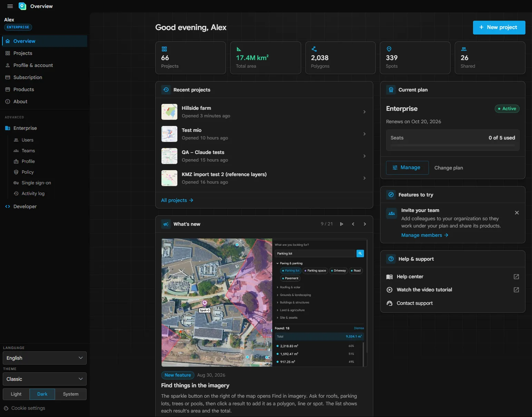Expand the Hillside farm project chevron

(364, 112)
